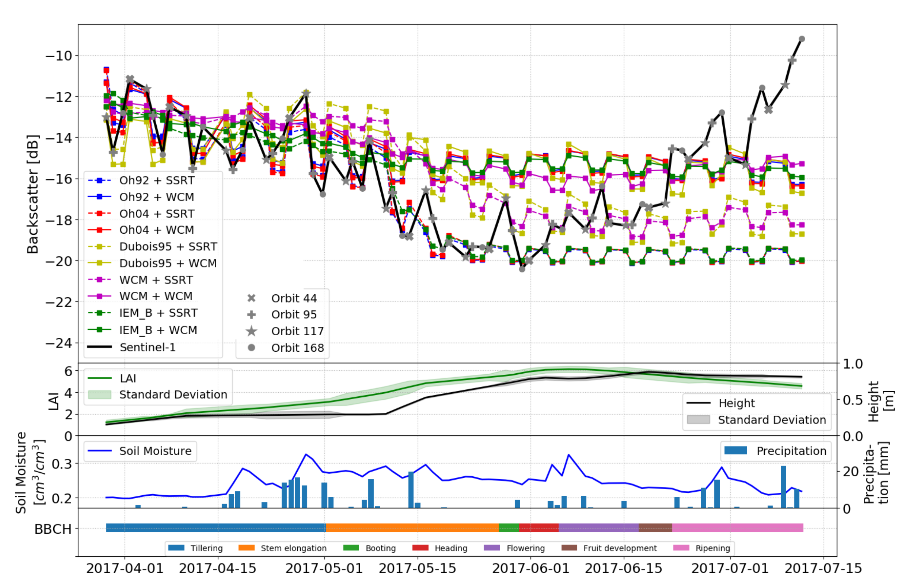The width and height of the screenshot is (905, 588).
Task: Click the Soil Moisture legend label
Action: [x=155, y=451]
